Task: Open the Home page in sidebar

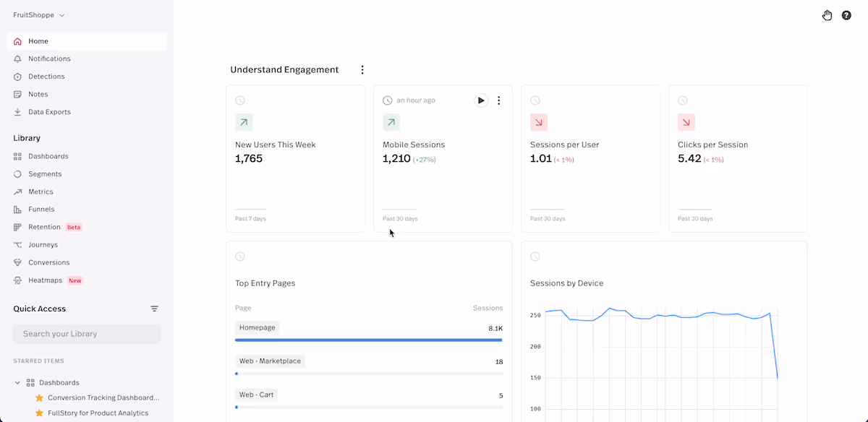Action: (x=87, y=41)
